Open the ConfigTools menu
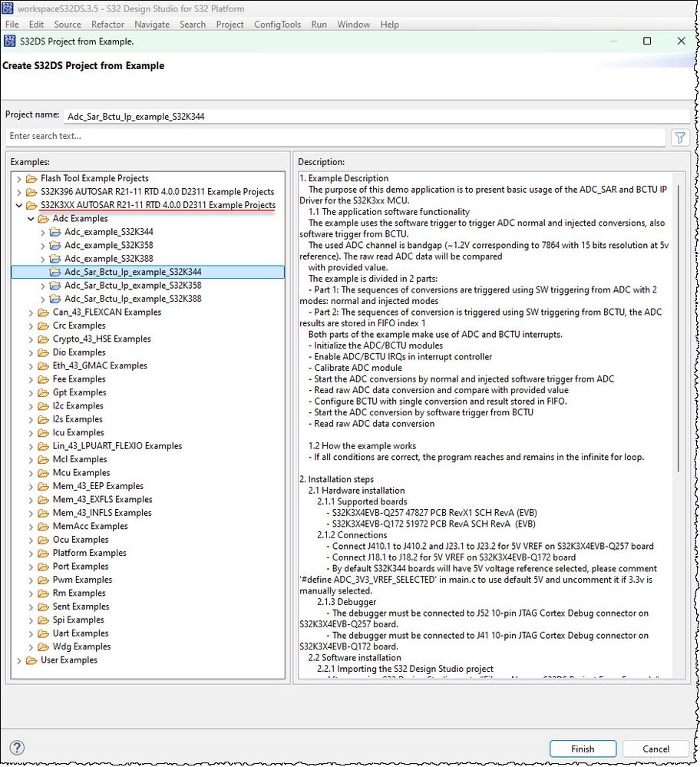The height and width of the screenshot is (767, 700). [277, 25]
